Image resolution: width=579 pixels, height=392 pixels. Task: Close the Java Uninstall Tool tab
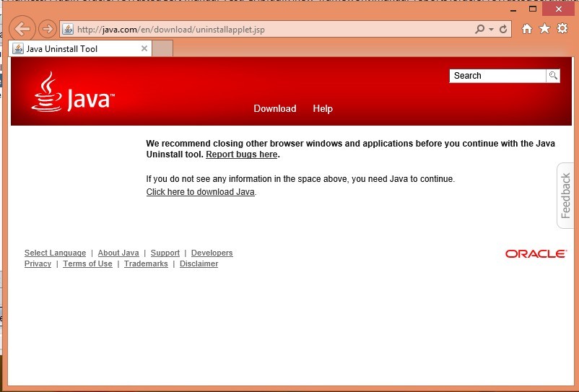pyautogui.click(x=144, y=48)
